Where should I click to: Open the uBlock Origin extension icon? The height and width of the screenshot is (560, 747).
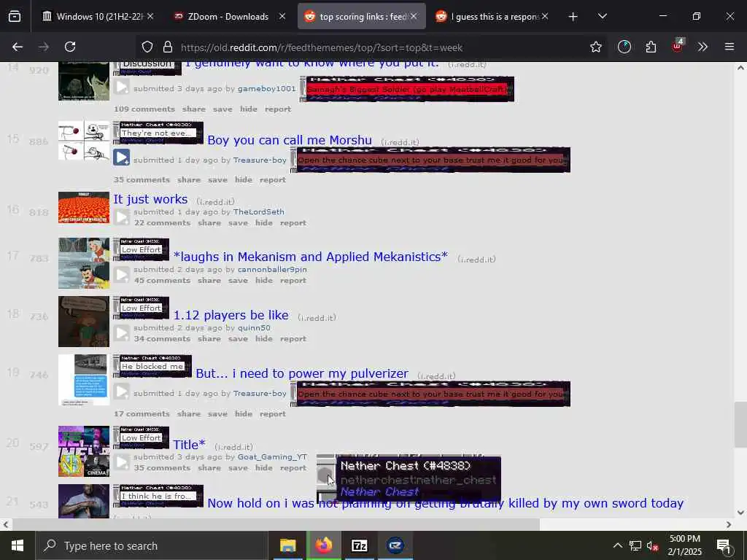point(678,46)
